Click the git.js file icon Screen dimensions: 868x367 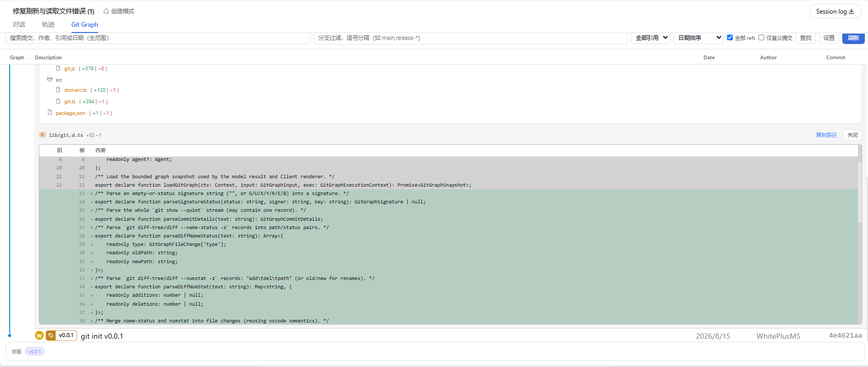coord(58,68)
